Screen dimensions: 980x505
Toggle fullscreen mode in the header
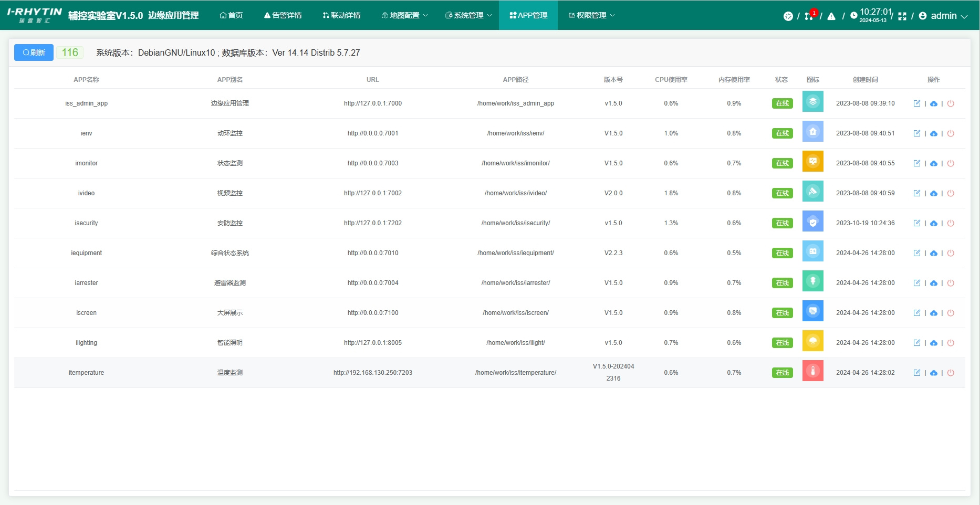(902, 16)
